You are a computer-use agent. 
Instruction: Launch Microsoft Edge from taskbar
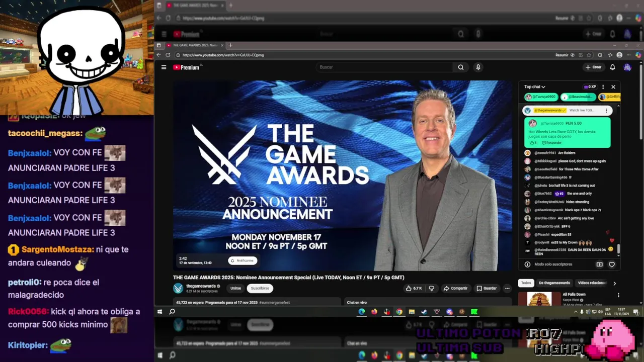[x=362, y=312]
